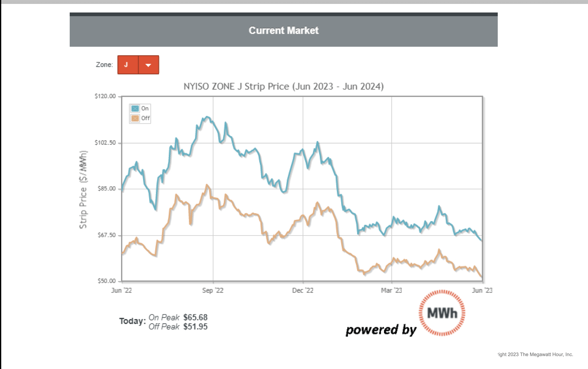The height and width of the screenshot is (369, 588).
Task: Toggle the orange Off series legend box
Action: tap(135, 119)
